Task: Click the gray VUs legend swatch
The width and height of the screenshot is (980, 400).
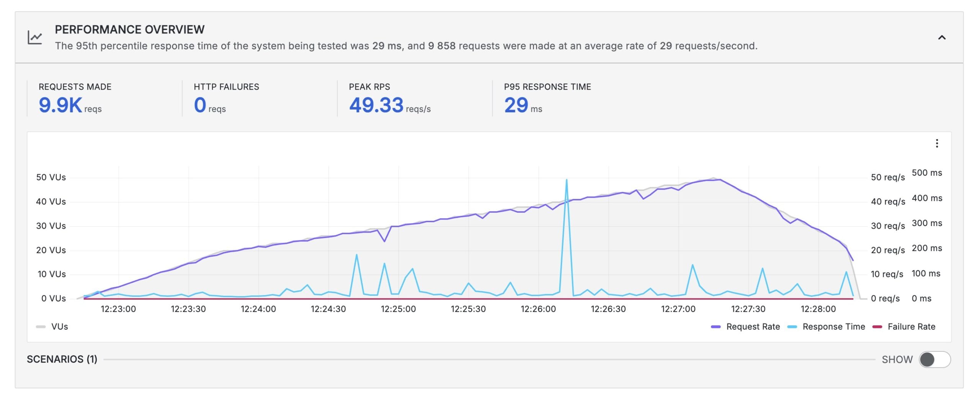Action: point(41,327)
